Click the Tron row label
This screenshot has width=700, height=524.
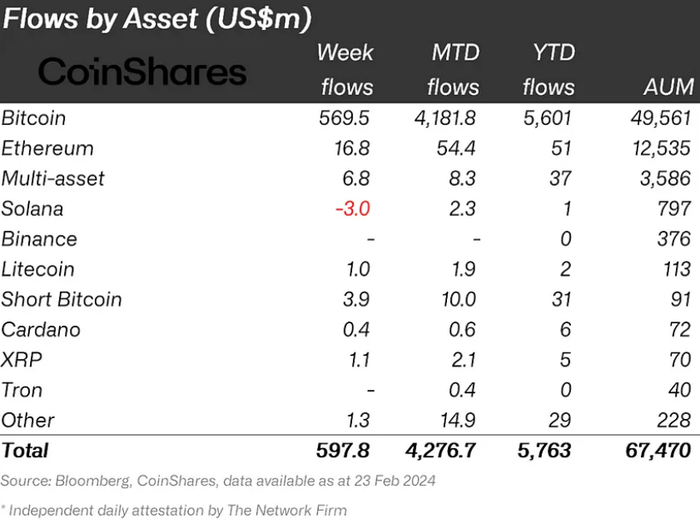pyautogui.click(x=21, y=390)
